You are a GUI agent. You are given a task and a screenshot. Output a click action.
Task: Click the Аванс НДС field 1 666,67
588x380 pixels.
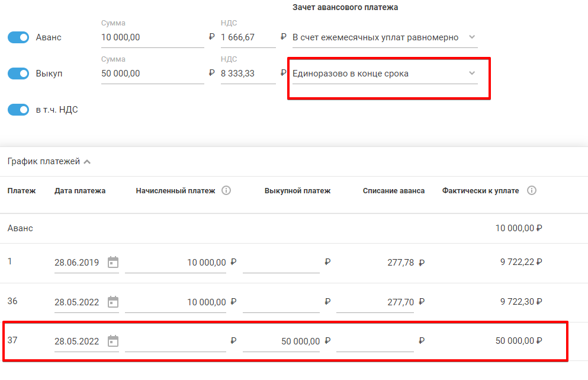point(248,37)
